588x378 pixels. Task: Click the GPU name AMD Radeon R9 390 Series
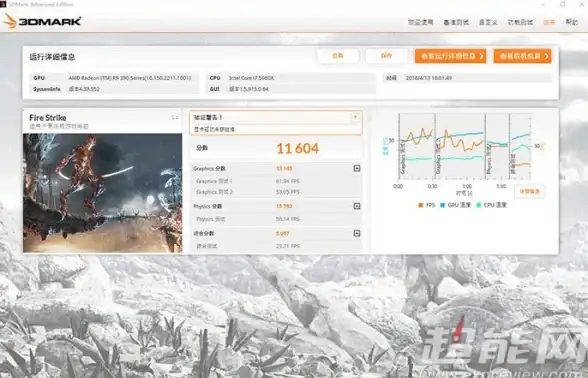[x=130, y=78]
